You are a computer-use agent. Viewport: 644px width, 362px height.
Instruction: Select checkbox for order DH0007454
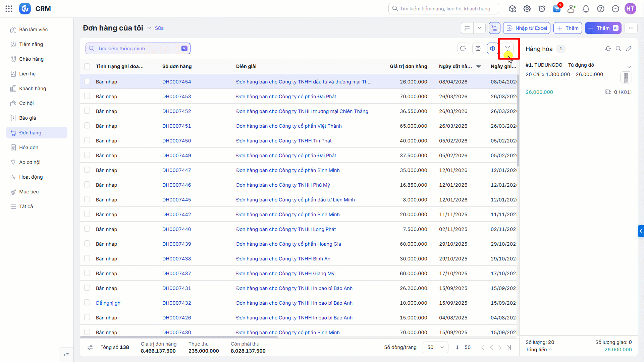(x=87, y=81)
